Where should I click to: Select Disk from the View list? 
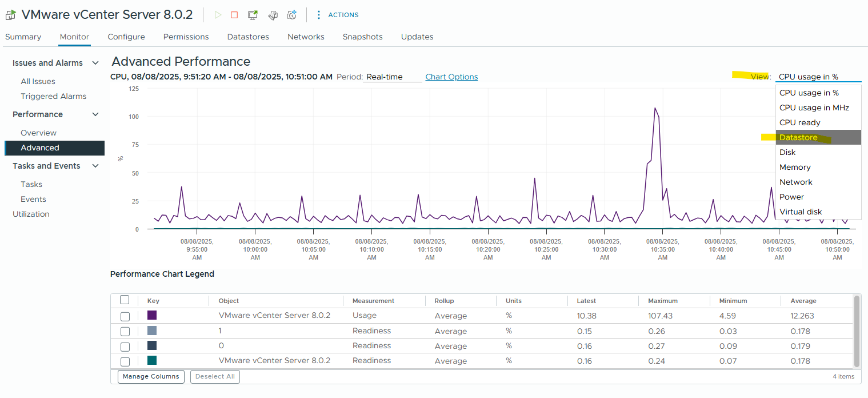click(818, 152)
